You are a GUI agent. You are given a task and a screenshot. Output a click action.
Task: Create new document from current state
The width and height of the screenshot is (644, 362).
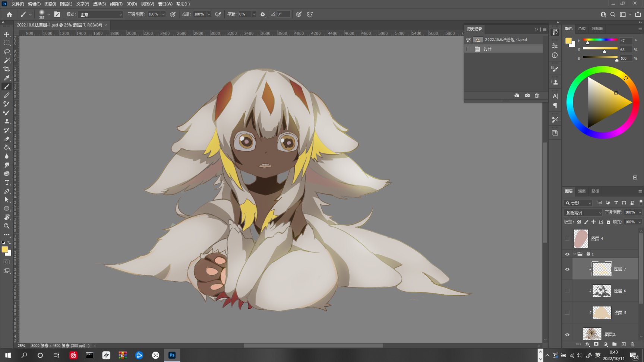point(517,95)
